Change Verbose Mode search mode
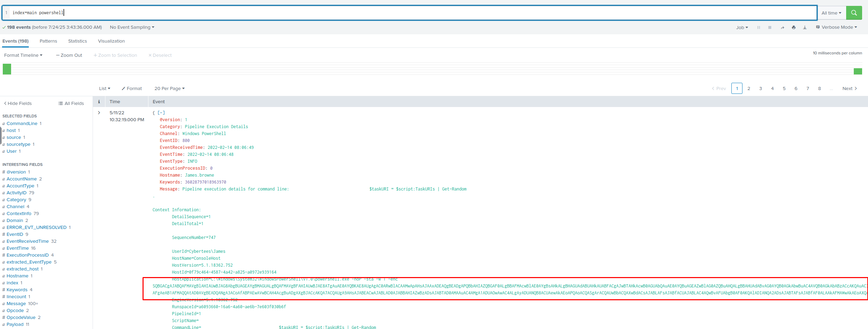Image resolution: width=868 pixels, height=329 pixels. pos(837,27)
